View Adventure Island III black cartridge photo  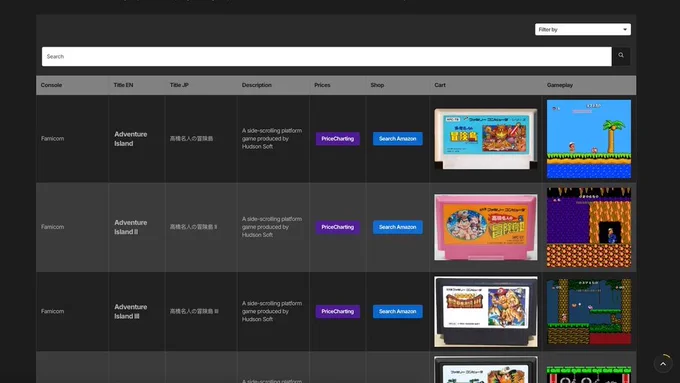486,311
